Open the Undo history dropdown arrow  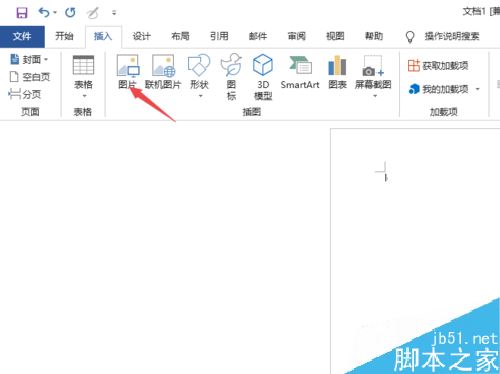pos(55,13)
